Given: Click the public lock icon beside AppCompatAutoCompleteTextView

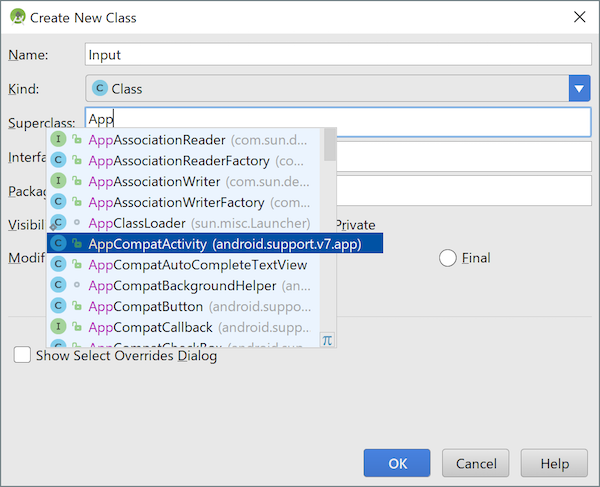Looking at the screenshot, I should [x=77, y=264].
